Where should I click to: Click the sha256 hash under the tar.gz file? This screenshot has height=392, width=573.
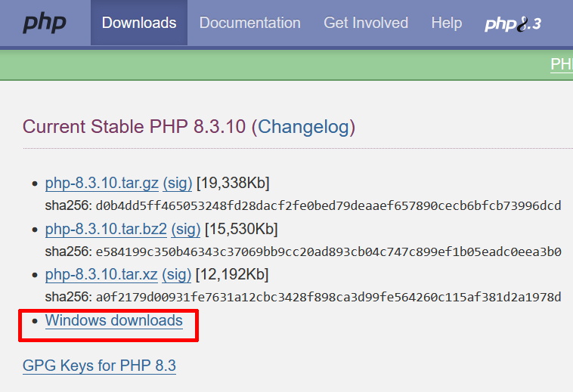click(x=327, y=205)
